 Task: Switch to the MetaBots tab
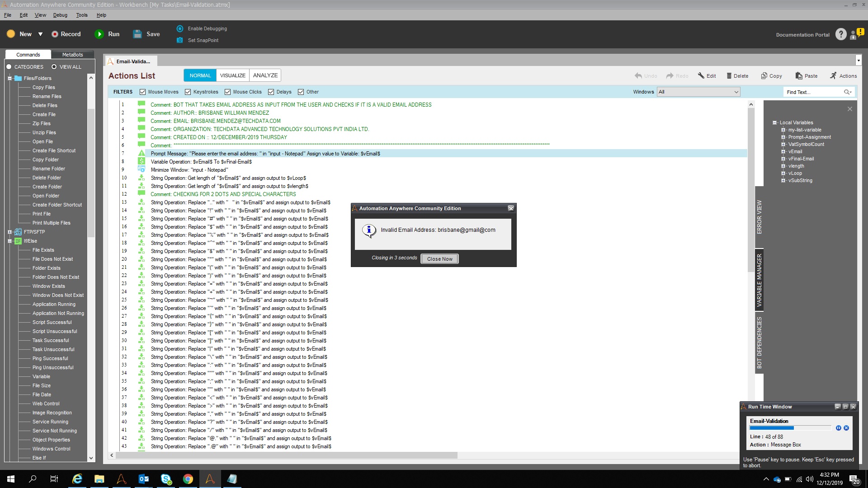pos(72,55)
